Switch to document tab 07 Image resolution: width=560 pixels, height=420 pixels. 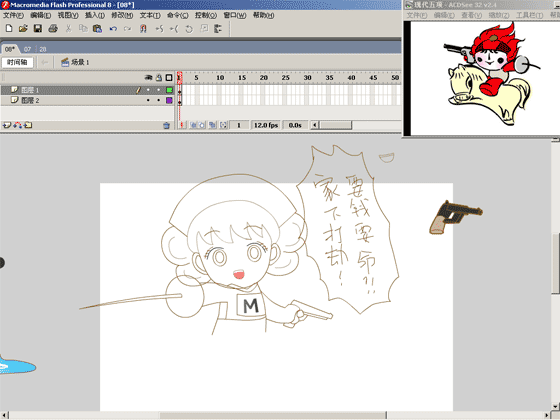click(28, 49)
